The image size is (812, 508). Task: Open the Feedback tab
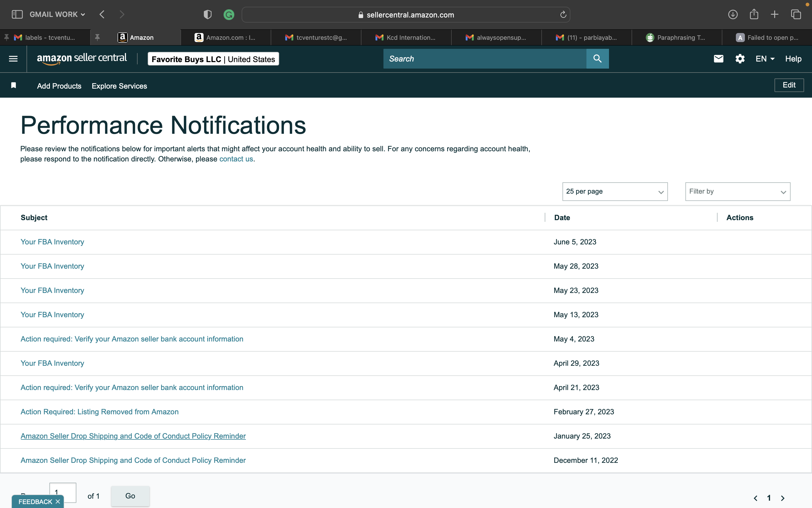(x=35, y=502)
